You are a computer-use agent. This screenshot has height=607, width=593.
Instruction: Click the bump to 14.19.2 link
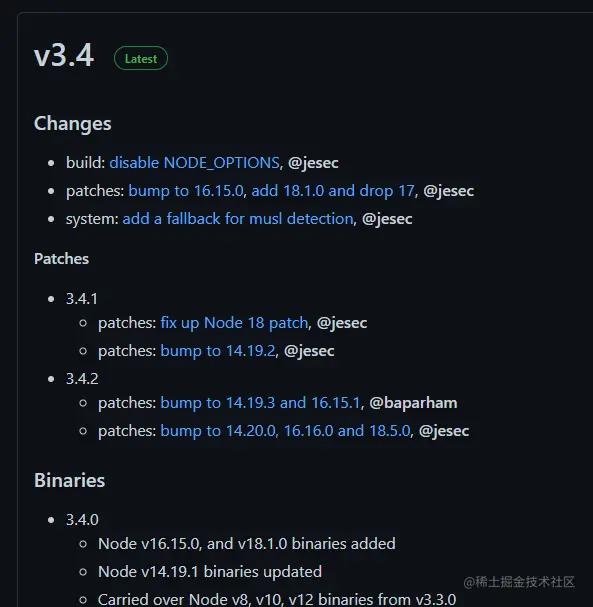218,351
